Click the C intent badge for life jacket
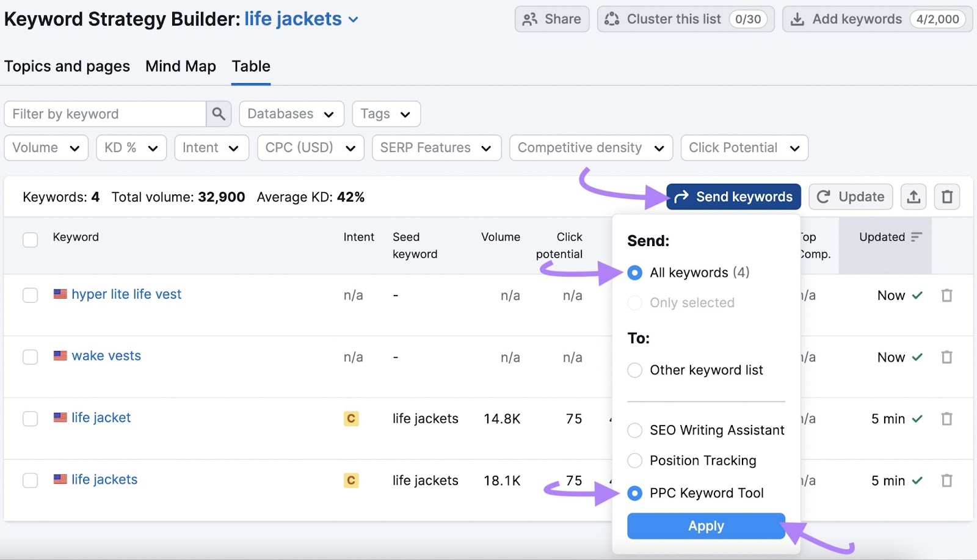This screenshot has width=977, height=560. tap(351, 419)
